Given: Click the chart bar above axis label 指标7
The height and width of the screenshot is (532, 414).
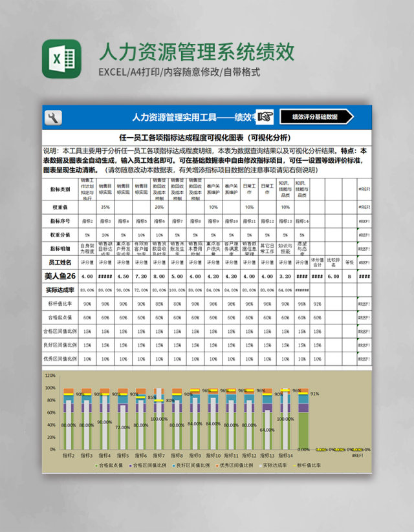Looking at the screenshot, I should (x=158, y=419).
